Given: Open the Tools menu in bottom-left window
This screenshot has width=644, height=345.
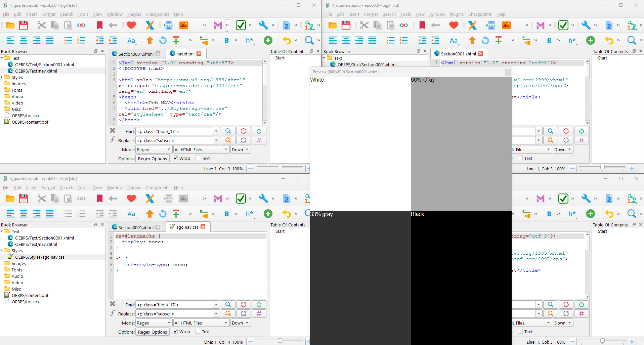Looking at the screenshot, I should click(x=83, y=188).
